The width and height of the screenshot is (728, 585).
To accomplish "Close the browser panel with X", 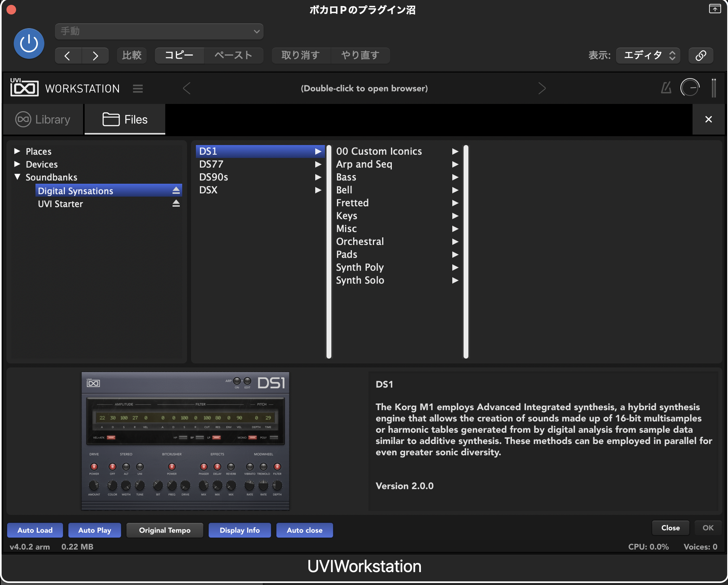I will click(x=709, y=119).
